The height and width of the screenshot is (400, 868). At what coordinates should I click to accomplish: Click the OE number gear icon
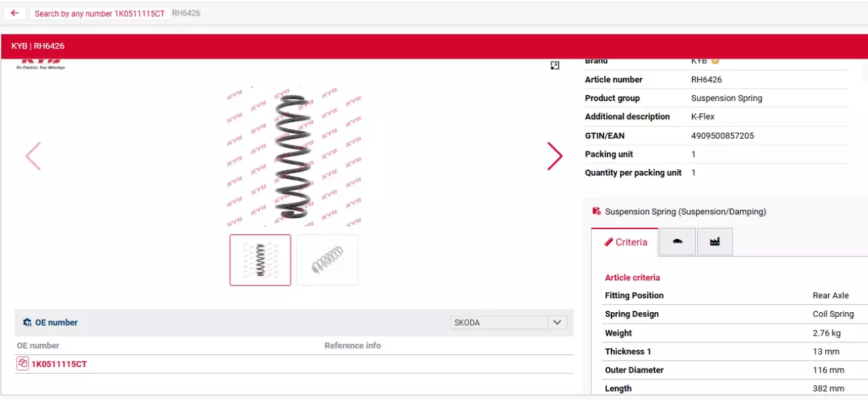click(27, 322)
